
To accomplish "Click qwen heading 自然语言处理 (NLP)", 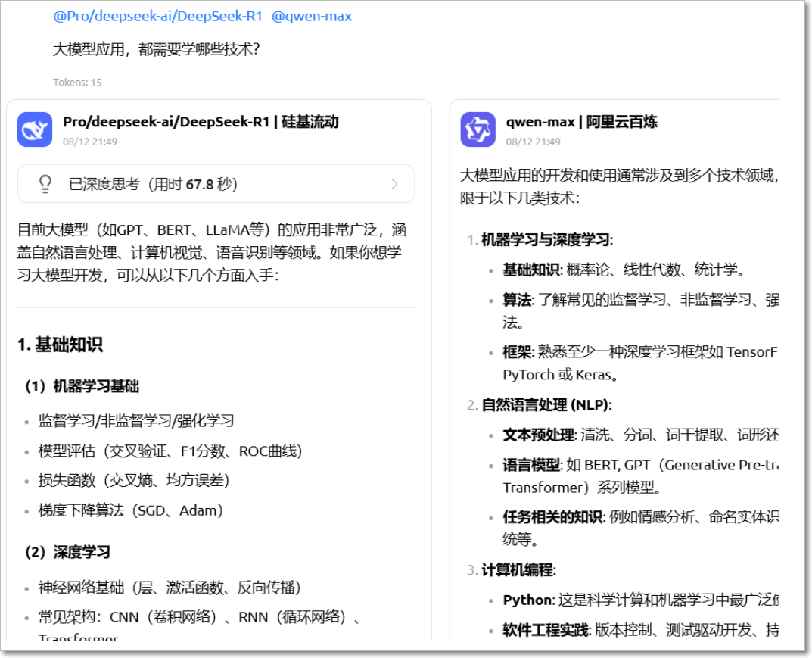I will coord(547,404).
